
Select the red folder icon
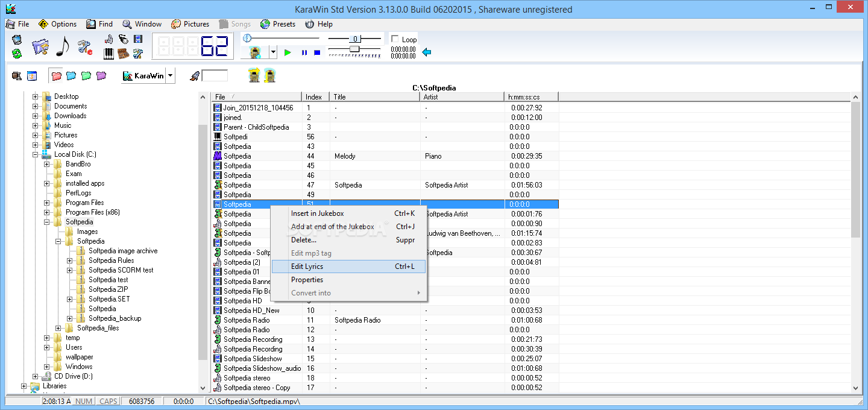click(x=56, y=76)
